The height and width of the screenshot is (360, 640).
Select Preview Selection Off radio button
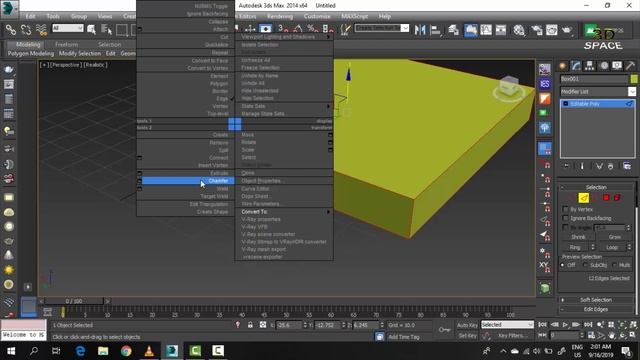coord(563,265)
